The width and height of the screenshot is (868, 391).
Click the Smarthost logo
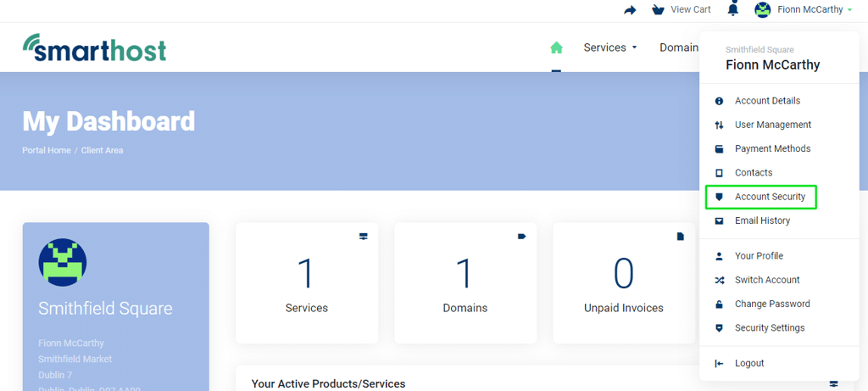coord(95,47)
